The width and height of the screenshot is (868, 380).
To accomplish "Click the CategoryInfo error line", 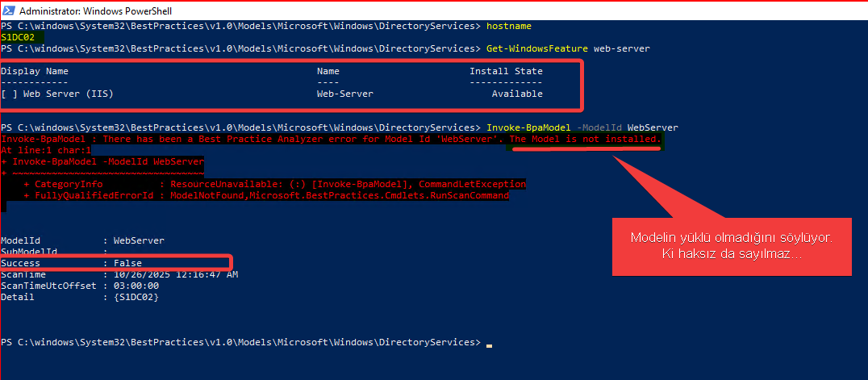I will pyautogui.click(x=274, y=184).
